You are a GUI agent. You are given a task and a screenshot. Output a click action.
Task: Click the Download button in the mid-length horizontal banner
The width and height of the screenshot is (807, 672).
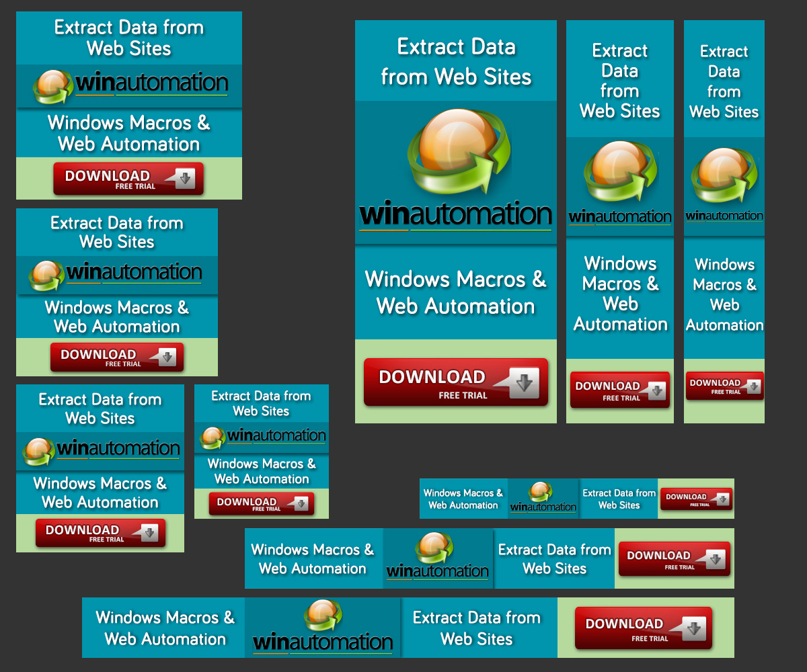[x=675, y=559]
